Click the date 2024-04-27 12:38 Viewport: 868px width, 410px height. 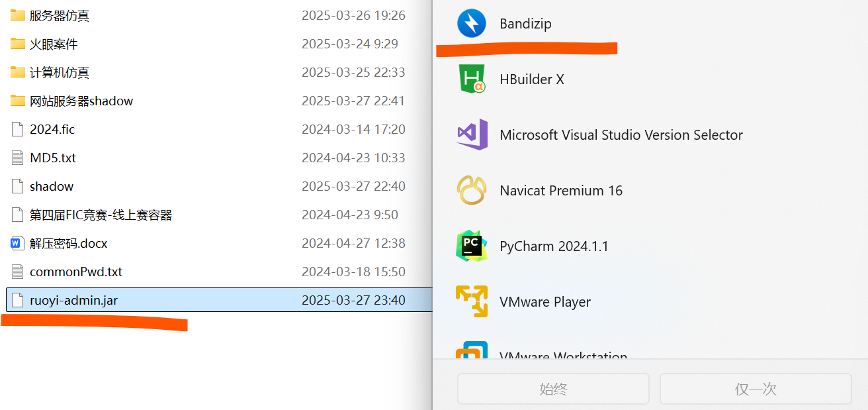coord(353,243)
